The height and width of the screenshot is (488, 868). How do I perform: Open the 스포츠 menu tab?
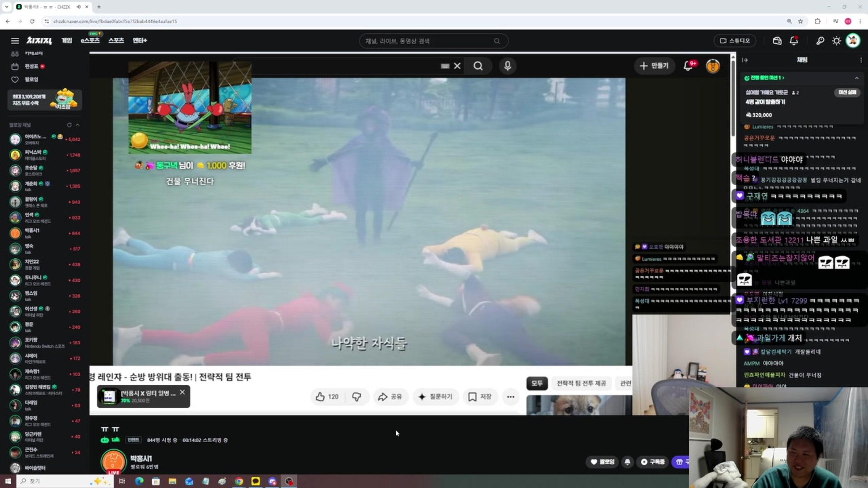point(116,40)
